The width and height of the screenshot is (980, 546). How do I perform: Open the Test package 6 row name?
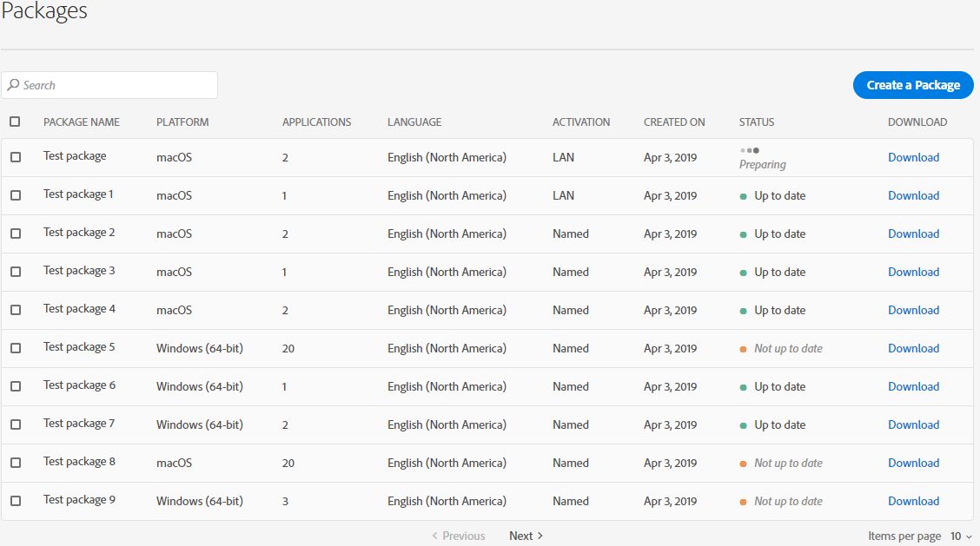coord(79,385)
